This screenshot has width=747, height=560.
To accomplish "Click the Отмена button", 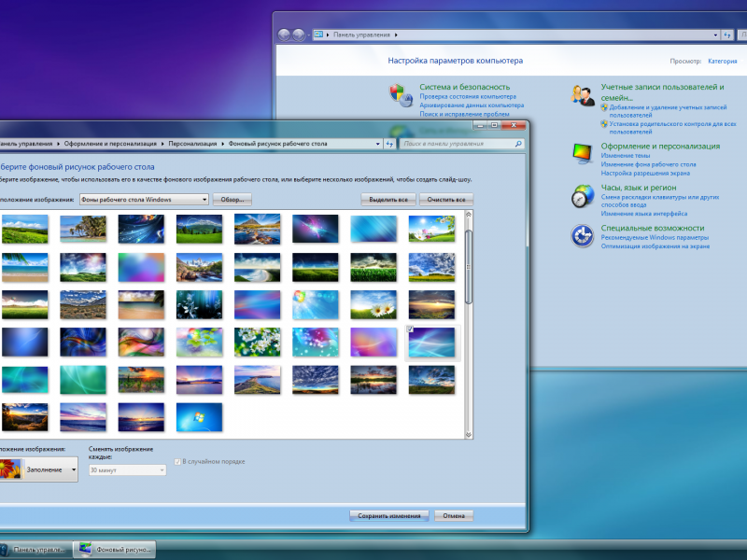I will click(454, 516).
